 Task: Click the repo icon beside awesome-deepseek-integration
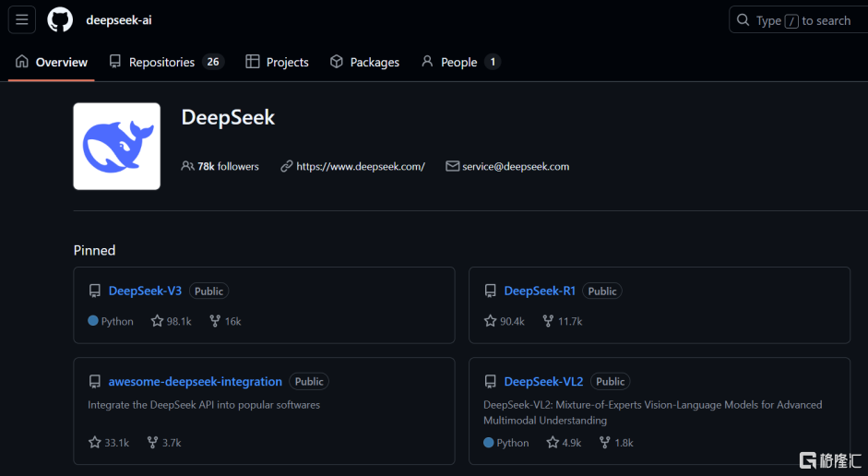[95, 382]
